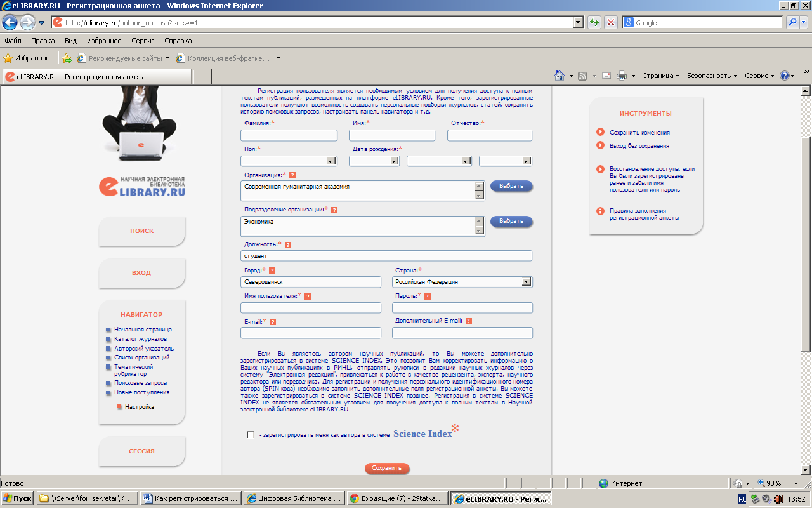Screen dimensions: 812x508
Task: Open 'Авторский указатель' navigator link
Action: [144, 349]
